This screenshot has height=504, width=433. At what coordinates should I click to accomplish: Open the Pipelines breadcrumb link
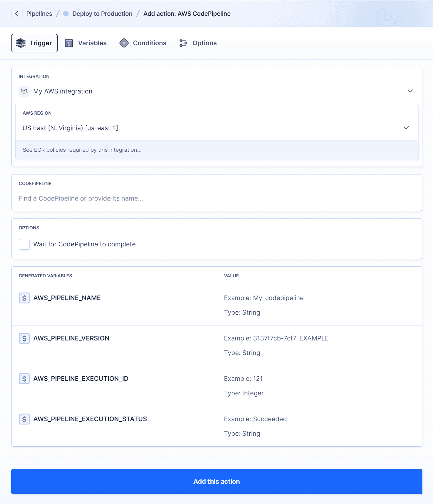[39, 14]
